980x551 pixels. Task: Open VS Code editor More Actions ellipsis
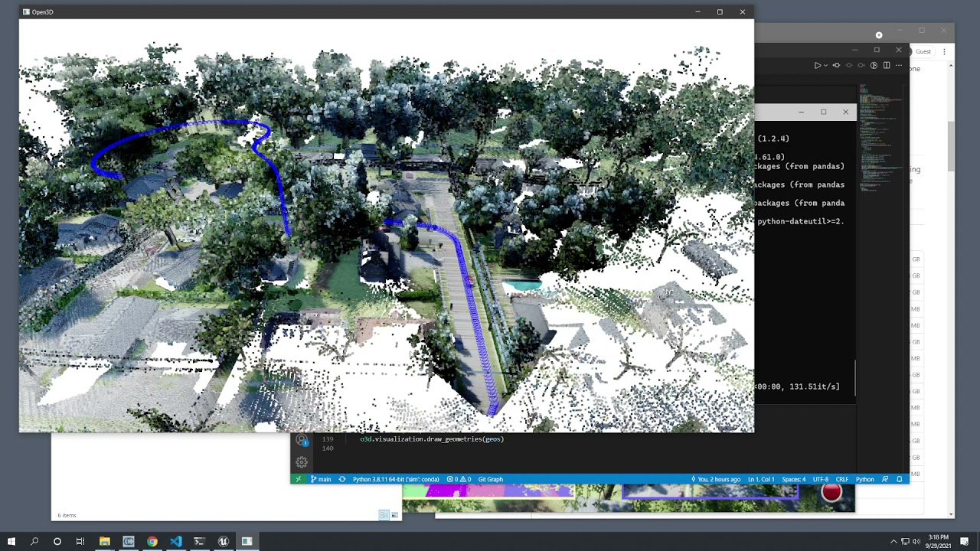(899, 66)
